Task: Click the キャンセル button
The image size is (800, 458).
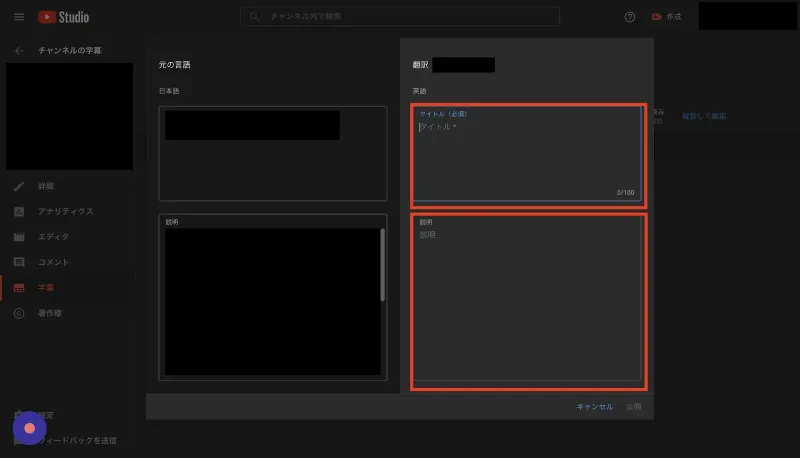Action: [594, 406]
